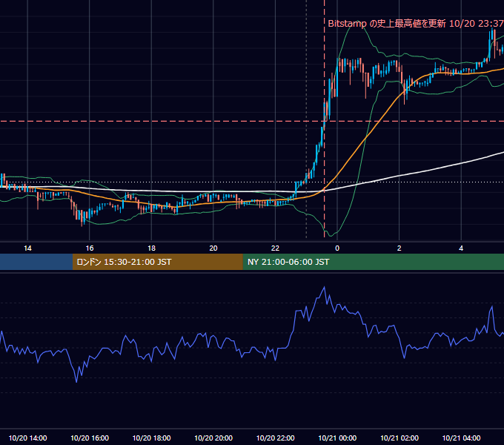Click the 10/20 18:00 time axis label
Image resolution: width=504 pixels, height=445 pixels.
[x=151, y=438]
